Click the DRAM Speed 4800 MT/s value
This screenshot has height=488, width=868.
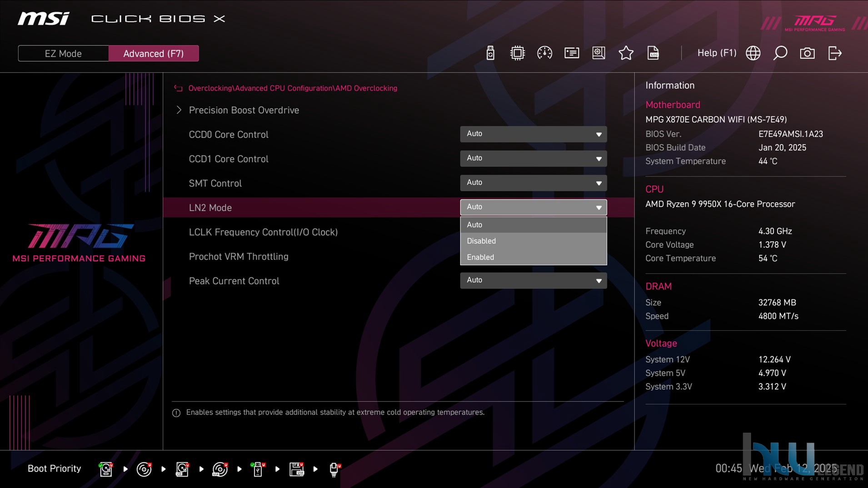[778, 316]
